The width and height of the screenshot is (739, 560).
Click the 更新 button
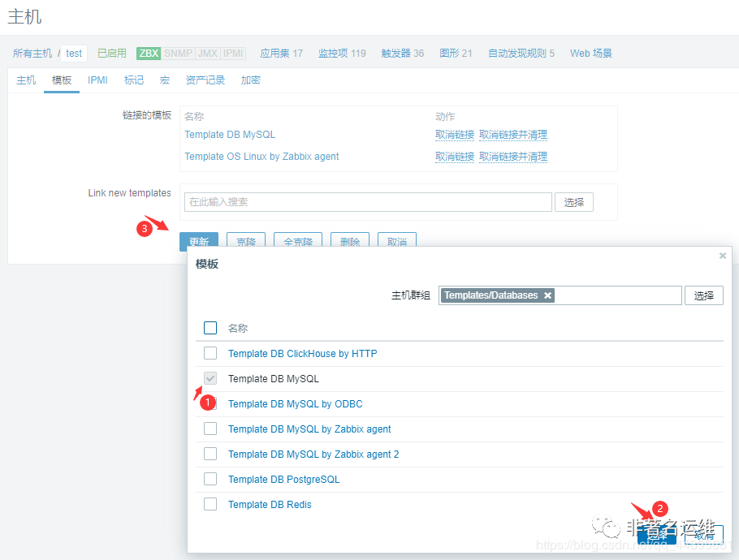pos(199,240)
